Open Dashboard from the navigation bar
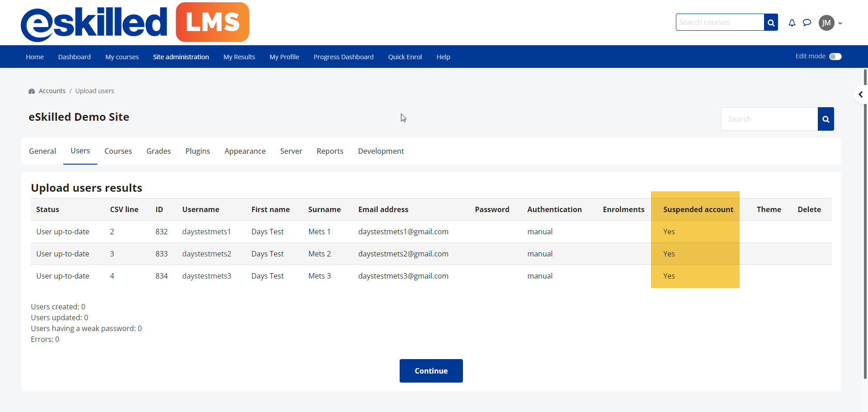868x412 pixels. (x=75, y=57)
